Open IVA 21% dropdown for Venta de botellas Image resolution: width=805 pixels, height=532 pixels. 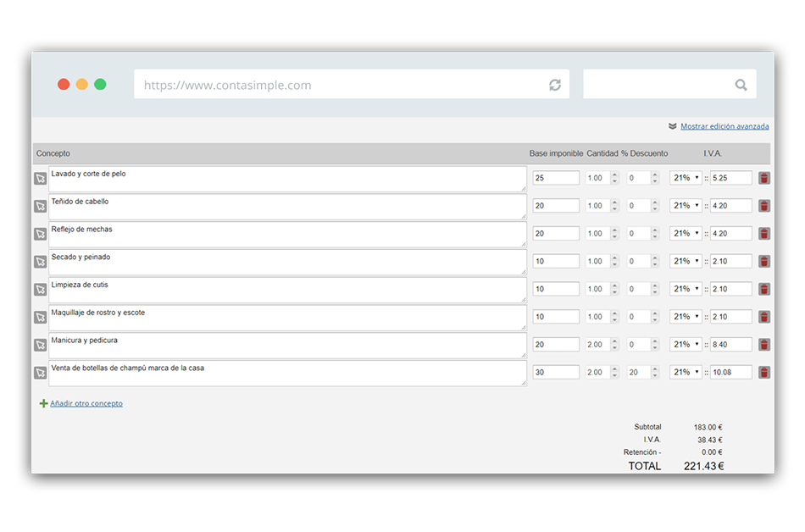(686, 372)
